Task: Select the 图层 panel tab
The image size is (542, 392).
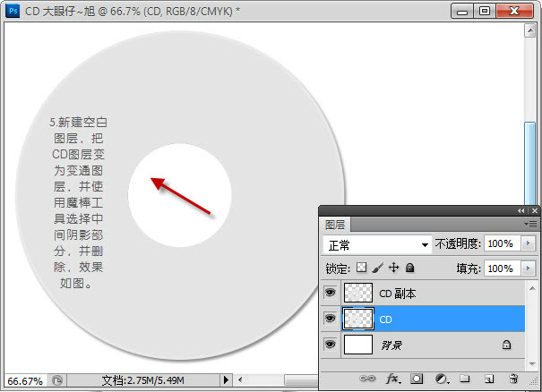Action: tap(336, 225)
